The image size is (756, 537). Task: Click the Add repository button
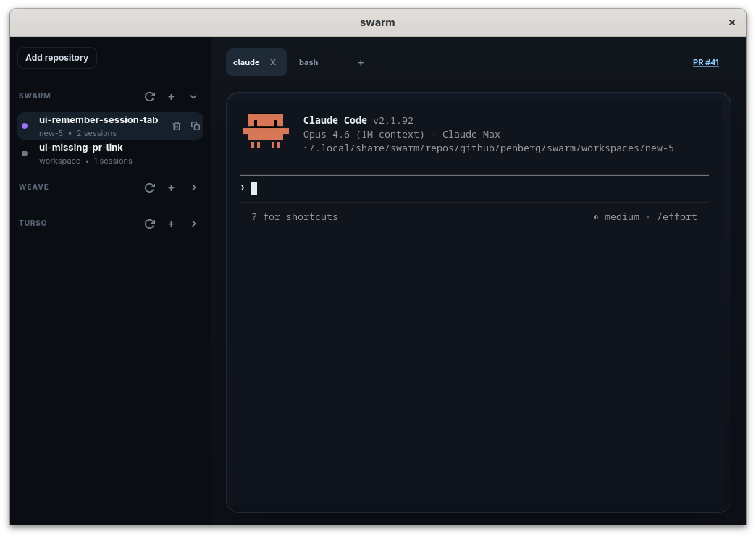point(57,58)
